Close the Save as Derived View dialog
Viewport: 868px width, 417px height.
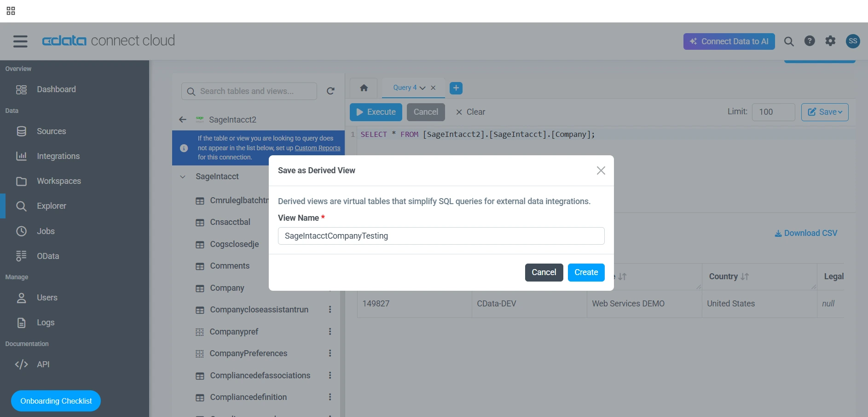tap(601, 170)
